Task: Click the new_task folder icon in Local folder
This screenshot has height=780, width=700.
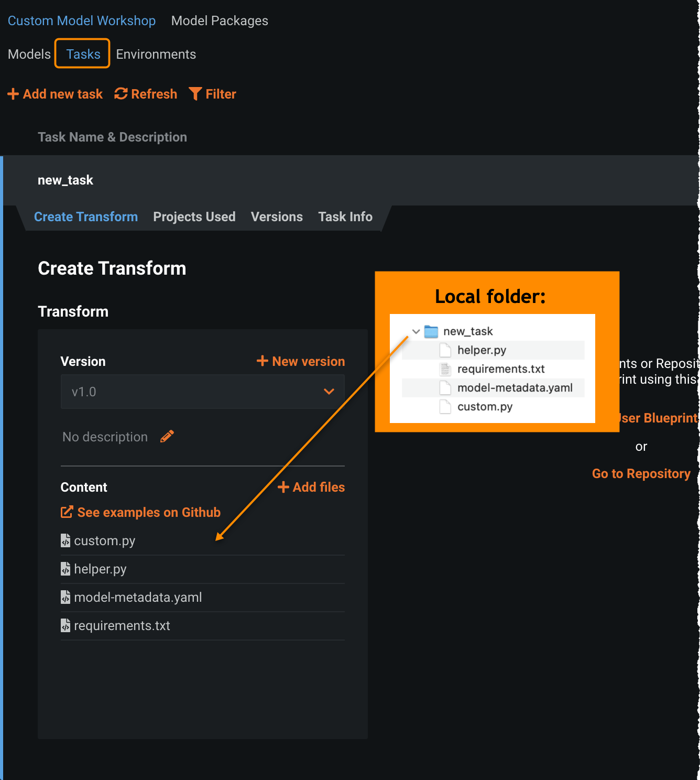Action: tap(431, 331)
